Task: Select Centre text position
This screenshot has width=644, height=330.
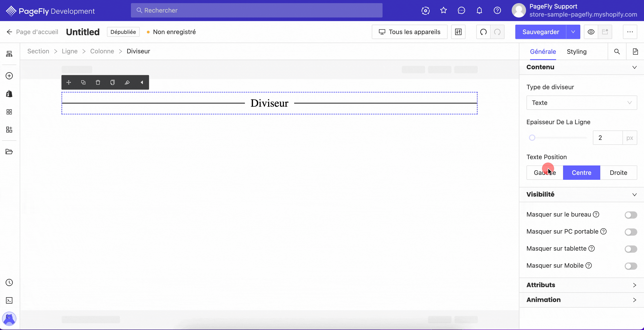Action: tap(581, 172)
